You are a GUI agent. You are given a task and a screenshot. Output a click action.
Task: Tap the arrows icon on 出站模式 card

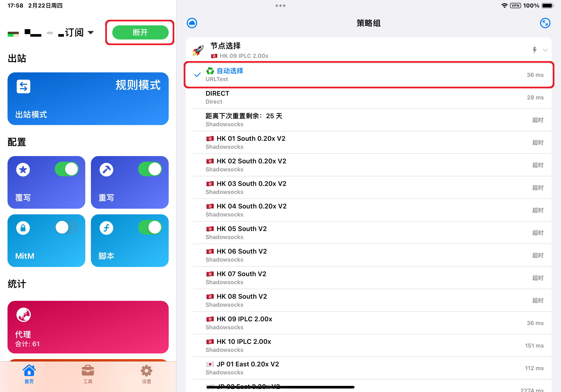[x=23, y=86]
